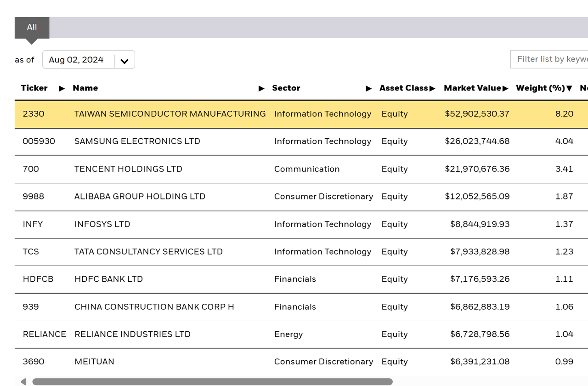Click the chevron arrow in the date selector
The width and height of the screenshot is (588, 386).
pos(124,61)
